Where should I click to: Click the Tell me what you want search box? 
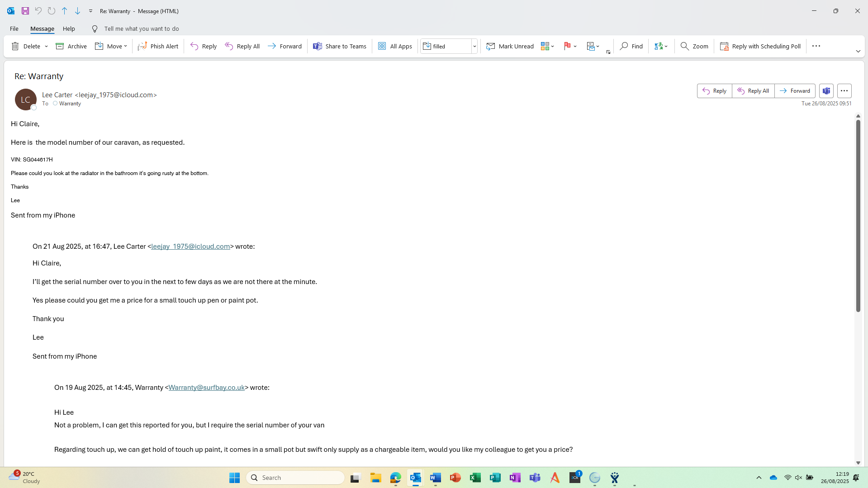141,28
